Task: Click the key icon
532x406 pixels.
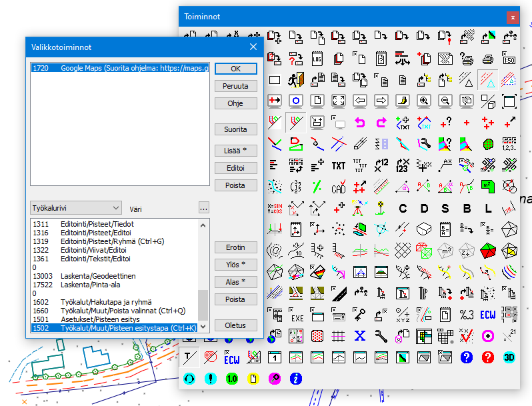Action: (360, 314)
